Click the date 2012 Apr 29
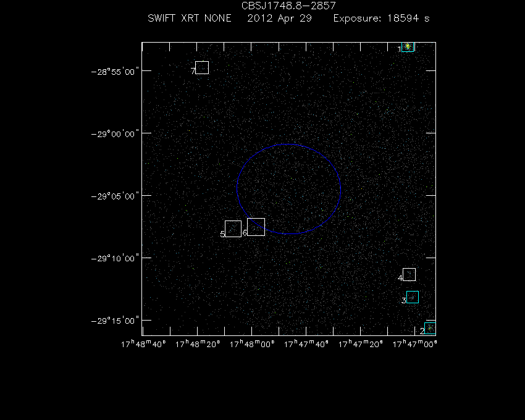Image resolution: width=525 pixels, height=420 pixels. pyautogui.click(x=280, y=18)
